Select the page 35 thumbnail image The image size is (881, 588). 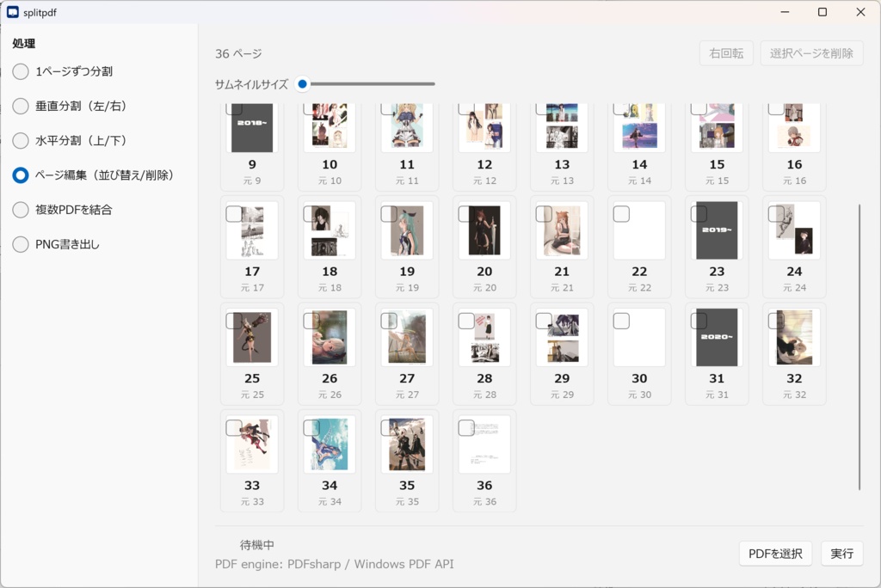[x=407, y=444]
